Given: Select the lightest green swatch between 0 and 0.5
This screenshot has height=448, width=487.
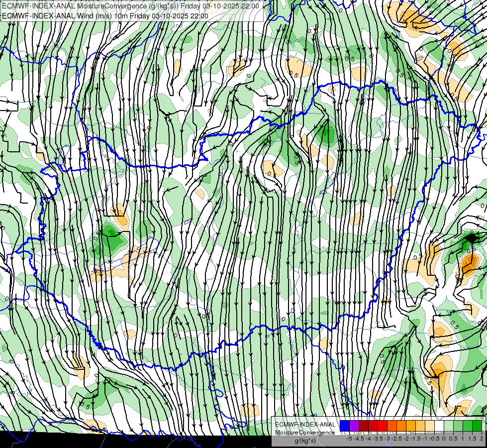Looking at the screenshot, I should click(x=449, y=426).
